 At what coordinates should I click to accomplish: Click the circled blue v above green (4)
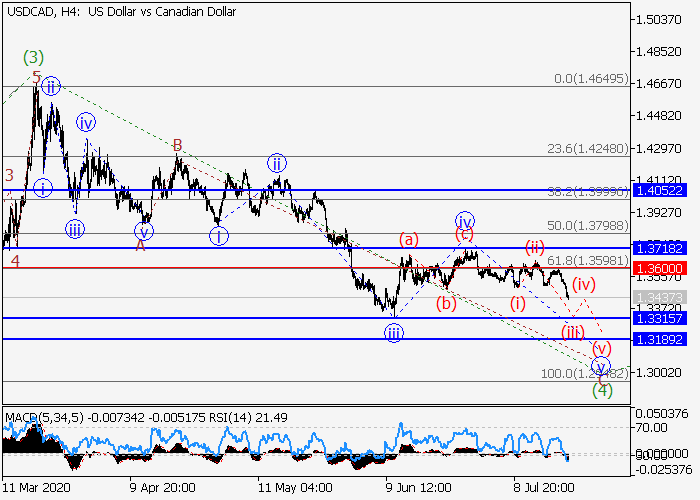coord(601,367)
